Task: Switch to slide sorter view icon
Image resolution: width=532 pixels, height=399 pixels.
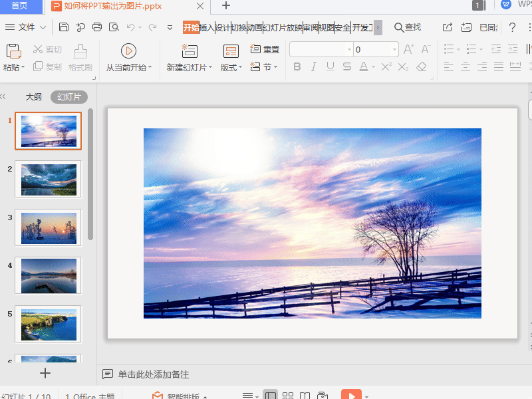Action: [x=288, y=396]
